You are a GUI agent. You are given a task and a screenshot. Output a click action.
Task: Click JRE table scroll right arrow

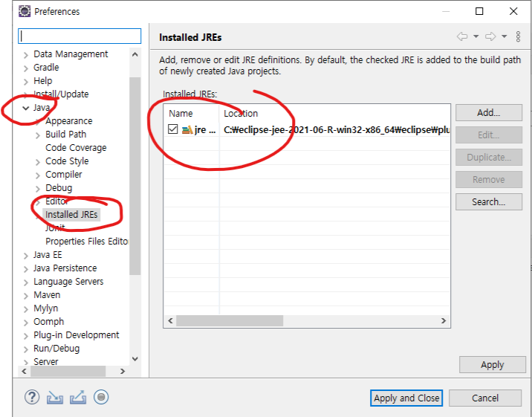[x=444, y=320]
